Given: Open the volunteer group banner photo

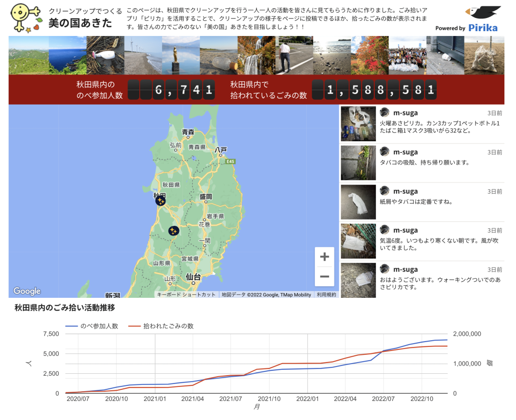Looking at the screenshot, I should (x=408, y=55).
